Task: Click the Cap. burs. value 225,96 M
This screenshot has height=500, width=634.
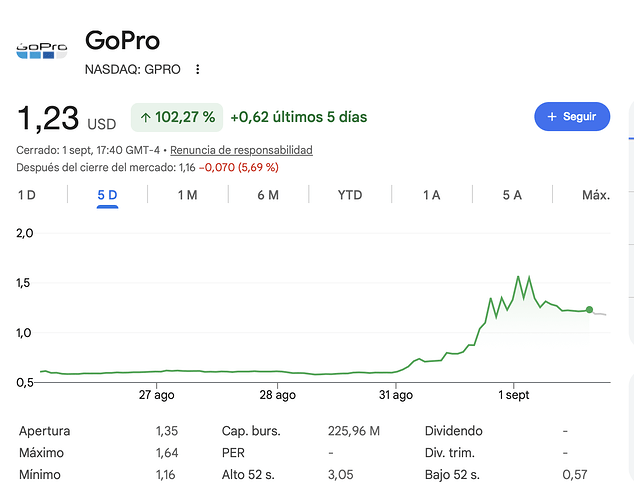Action: point(354,431)
